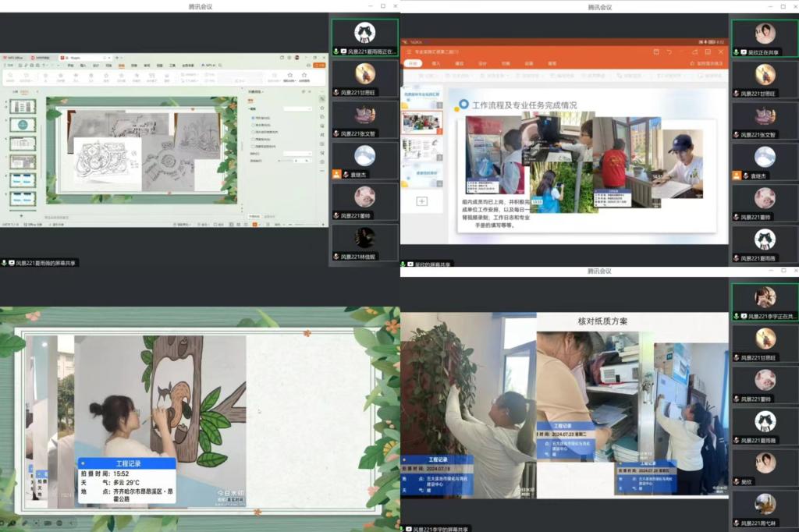
Task: Click the save icon in the orange WPS header
Action: pyautogui.click(x=655, y=51)
